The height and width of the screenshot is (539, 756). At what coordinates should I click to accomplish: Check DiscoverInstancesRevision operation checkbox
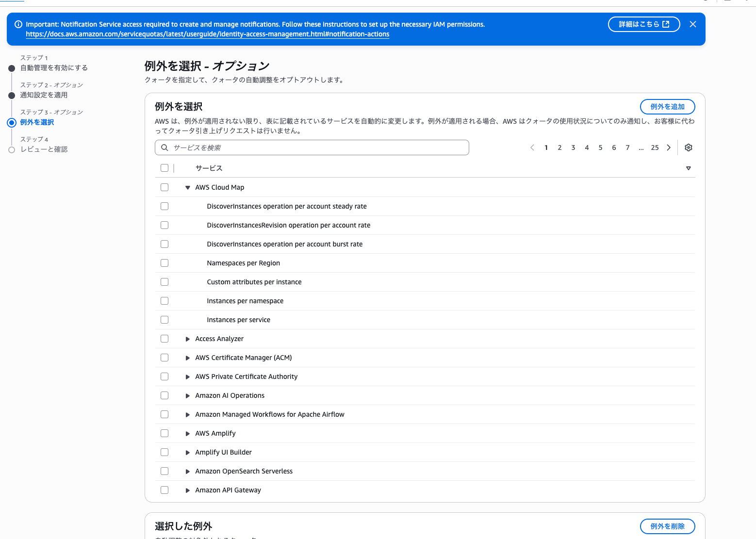point(164,225)
